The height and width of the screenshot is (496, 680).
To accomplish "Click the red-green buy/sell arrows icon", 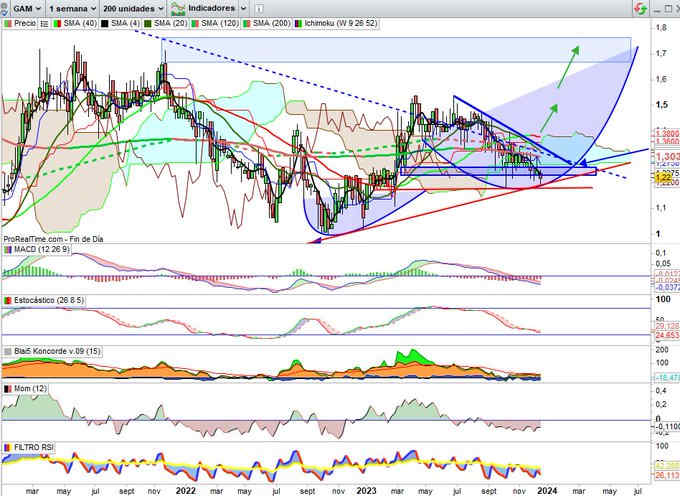I will (x=640, y=8).
